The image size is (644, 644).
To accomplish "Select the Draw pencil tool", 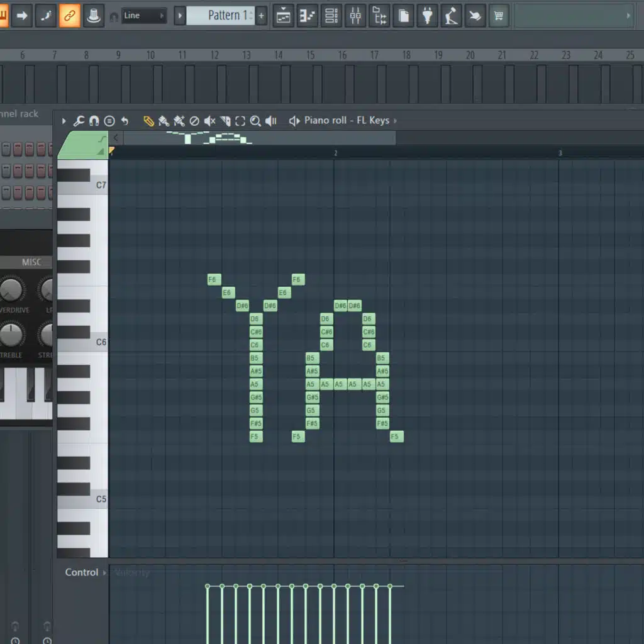I will [x=148, y=121].
